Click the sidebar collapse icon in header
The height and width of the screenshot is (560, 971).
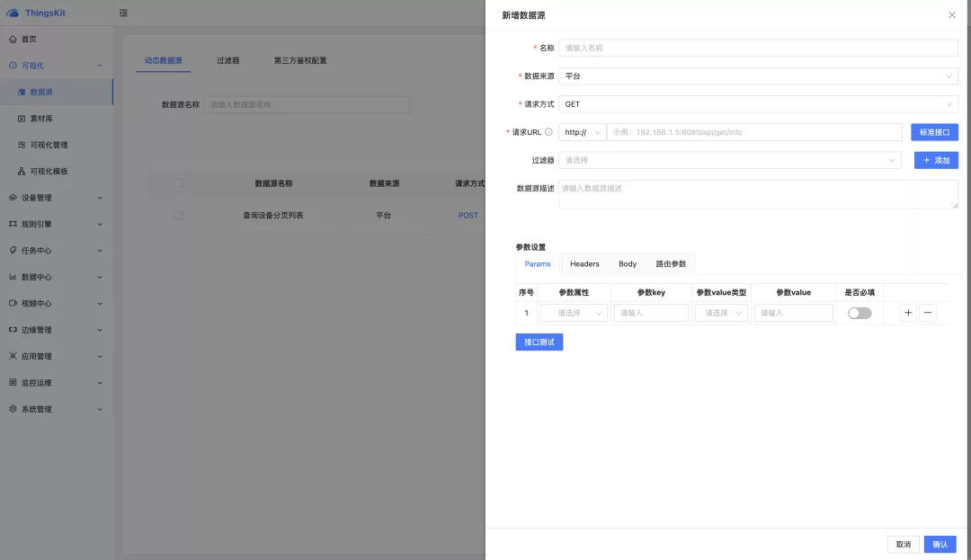[x=123, y=13]
